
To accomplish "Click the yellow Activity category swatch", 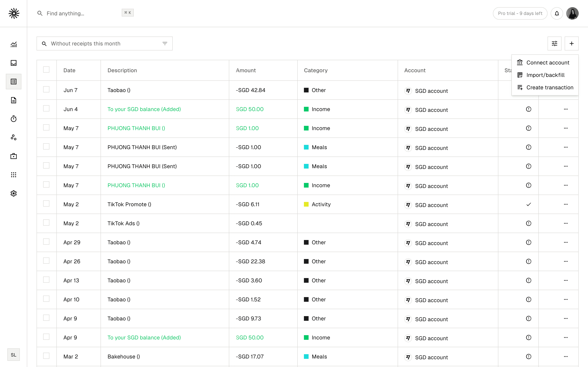I will pyautogui.click(x=306, y=204).
